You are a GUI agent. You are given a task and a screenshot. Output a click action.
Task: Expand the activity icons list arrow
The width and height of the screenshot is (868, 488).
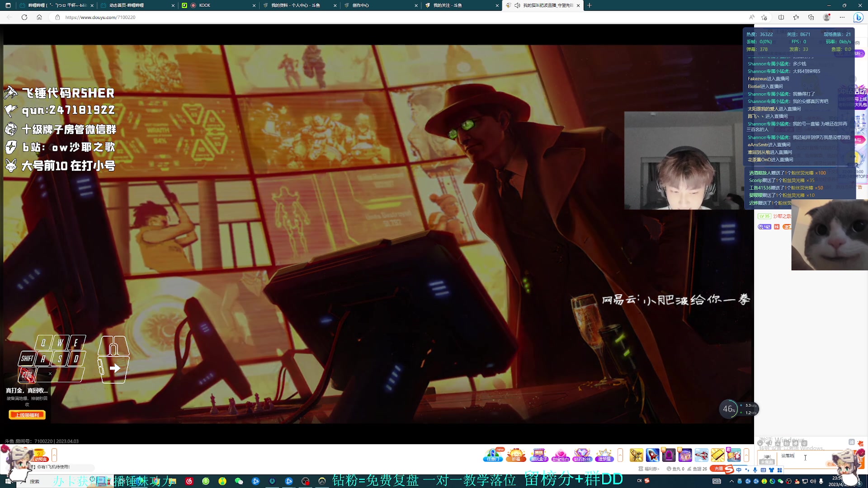click(x=620, y=455)
